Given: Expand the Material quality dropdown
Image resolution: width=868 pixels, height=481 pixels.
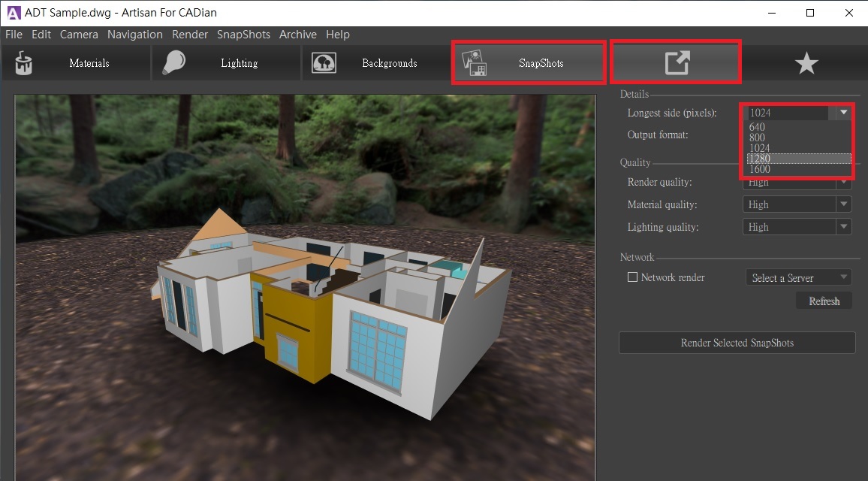Looking at the screenshot, I should click(844, 204).
